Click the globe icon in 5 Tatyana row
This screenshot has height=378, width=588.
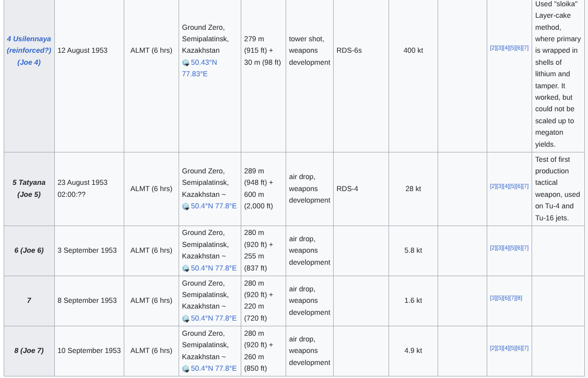pos(186,207)
